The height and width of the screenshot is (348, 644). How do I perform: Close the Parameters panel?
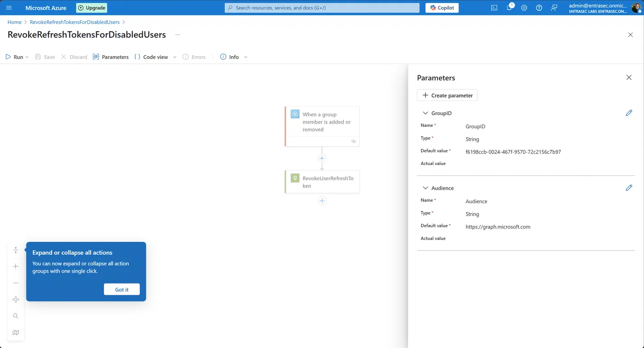click(629, 78)
